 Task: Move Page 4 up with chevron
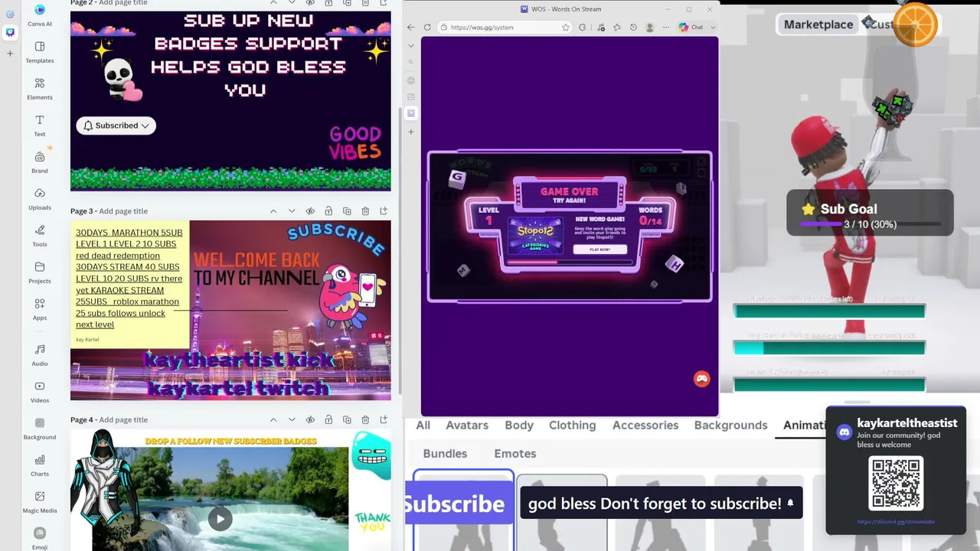273,419
